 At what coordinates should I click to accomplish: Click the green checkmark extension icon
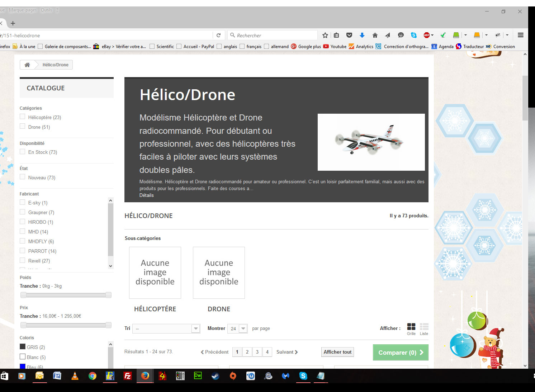tap(443, 35)
